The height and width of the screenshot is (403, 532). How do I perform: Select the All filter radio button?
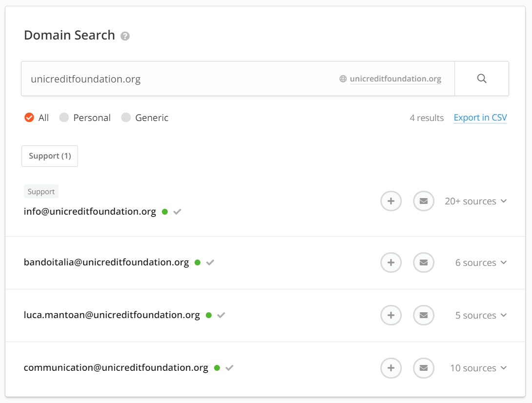29,118
